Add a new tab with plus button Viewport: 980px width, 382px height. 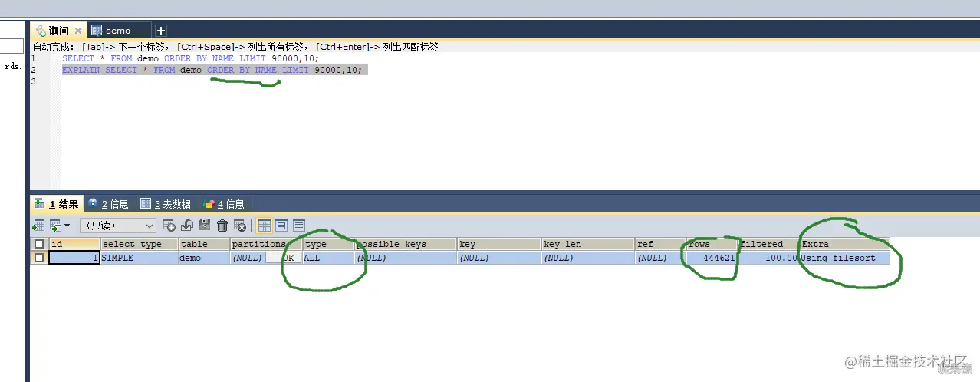(x=161, y=31)
